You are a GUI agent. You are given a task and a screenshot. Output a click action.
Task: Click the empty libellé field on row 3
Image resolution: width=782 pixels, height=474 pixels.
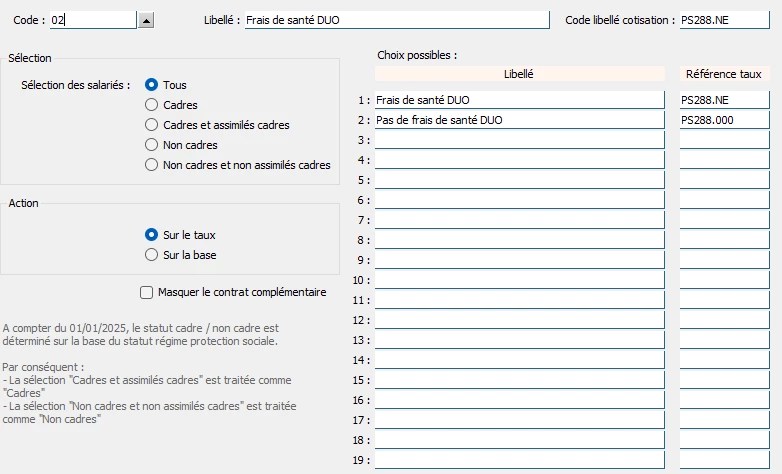coord(520,140)
